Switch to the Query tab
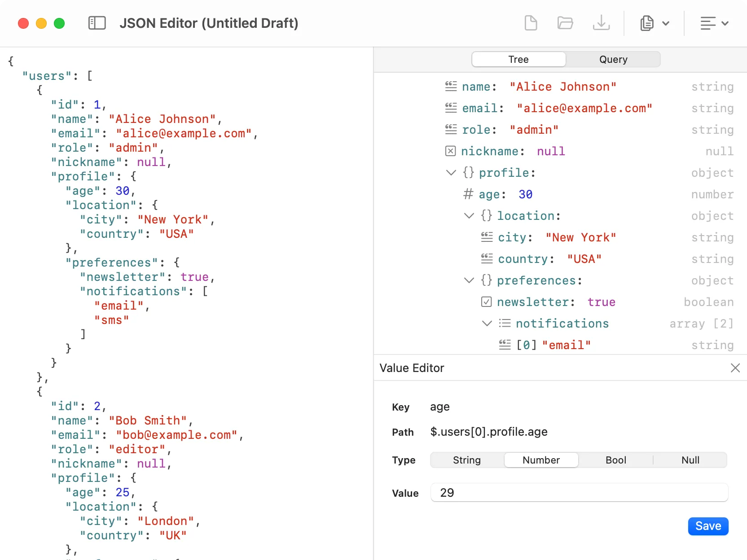The width and height of the screenshot is (747, 560). click(x=613, y=59)
